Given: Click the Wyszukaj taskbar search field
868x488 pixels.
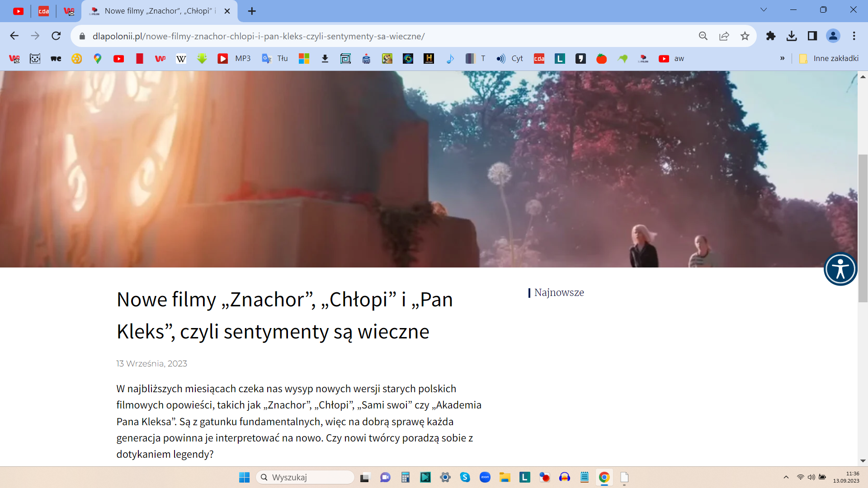Looking at the screenshot, I should tap(306, 477).
